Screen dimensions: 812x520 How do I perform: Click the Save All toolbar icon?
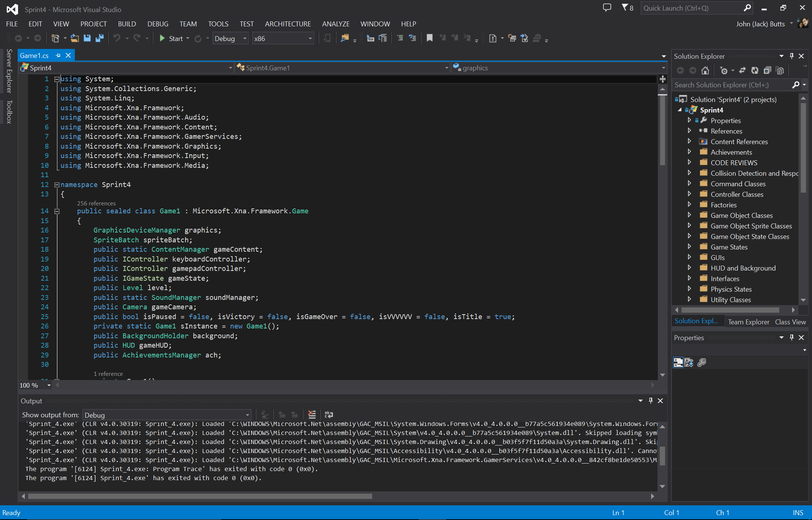pos(100,38)
